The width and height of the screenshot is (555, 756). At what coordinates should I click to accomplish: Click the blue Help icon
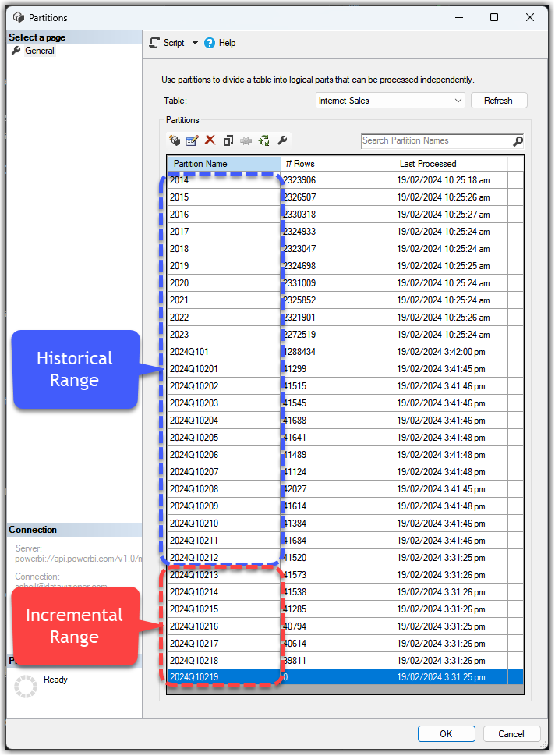[x=210, y=43]
